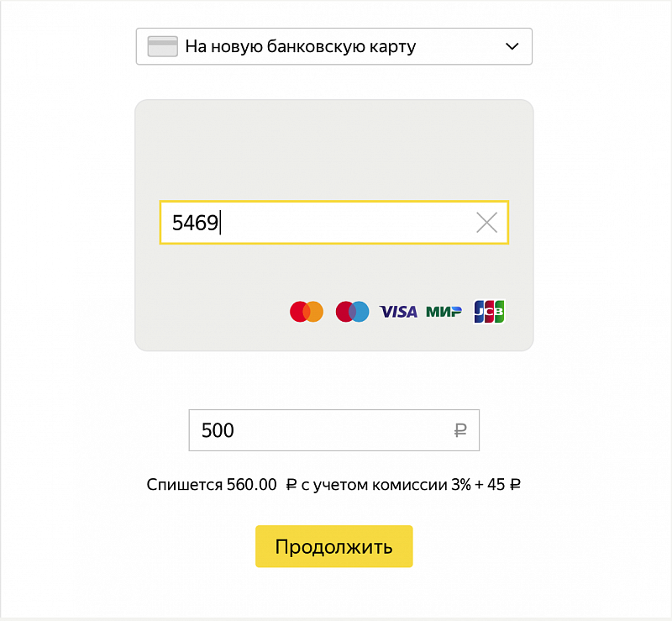Viewport: 672px width, 621px height.
Task: Click the ruble sign after 560.00
Action: [x=291, y=485]
